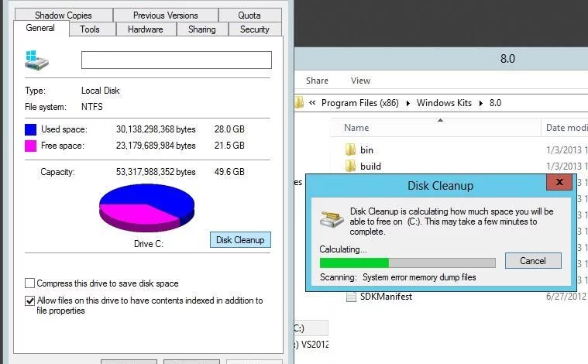Open the View ribbon tab in Explorer

point(361,81)
